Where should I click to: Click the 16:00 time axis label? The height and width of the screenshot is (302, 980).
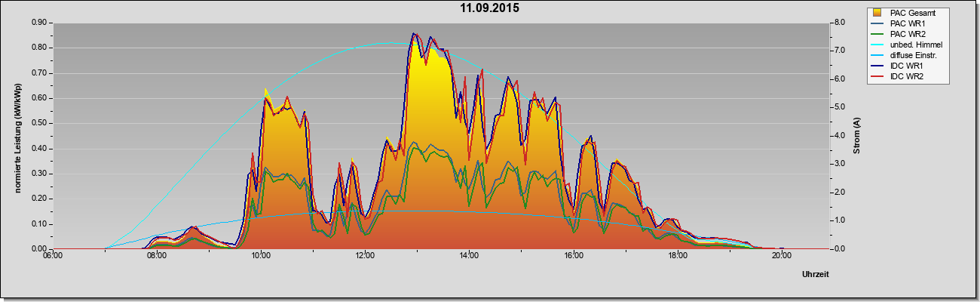coord(573,255)
